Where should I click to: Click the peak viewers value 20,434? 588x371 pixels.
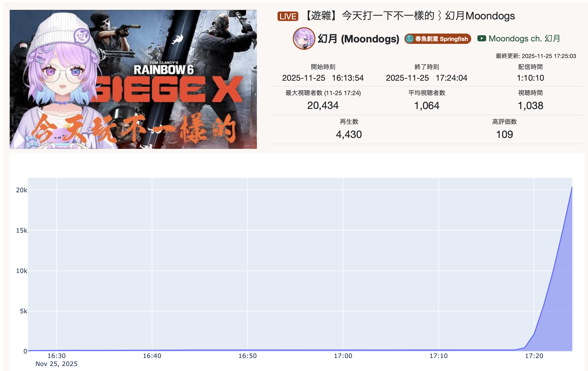[x=323, y=105]
